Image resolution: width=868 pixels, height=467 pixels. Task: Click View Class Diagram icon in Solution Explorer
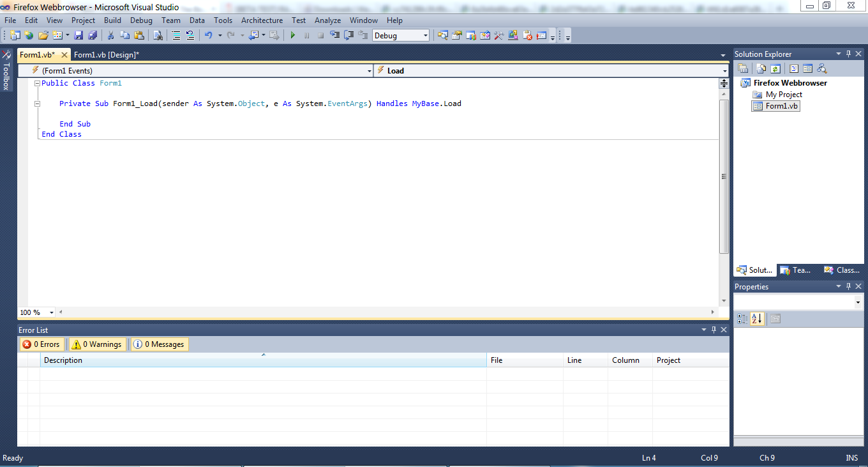[822, 68]
